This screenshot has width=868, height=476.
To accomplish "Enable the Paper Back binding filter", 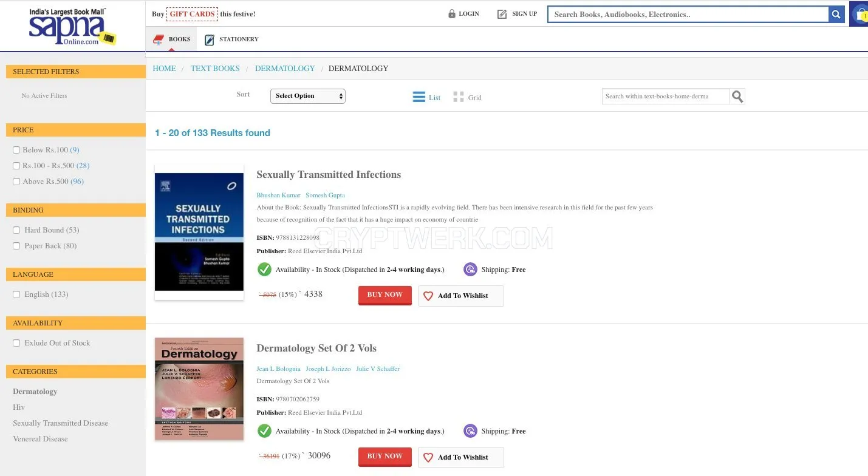I will click(x=16, y=246).
